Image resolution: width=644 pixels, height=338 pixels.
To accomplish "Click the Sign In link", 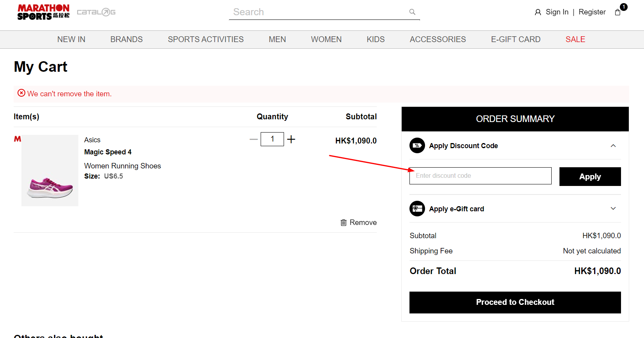I will click(557, 12).
